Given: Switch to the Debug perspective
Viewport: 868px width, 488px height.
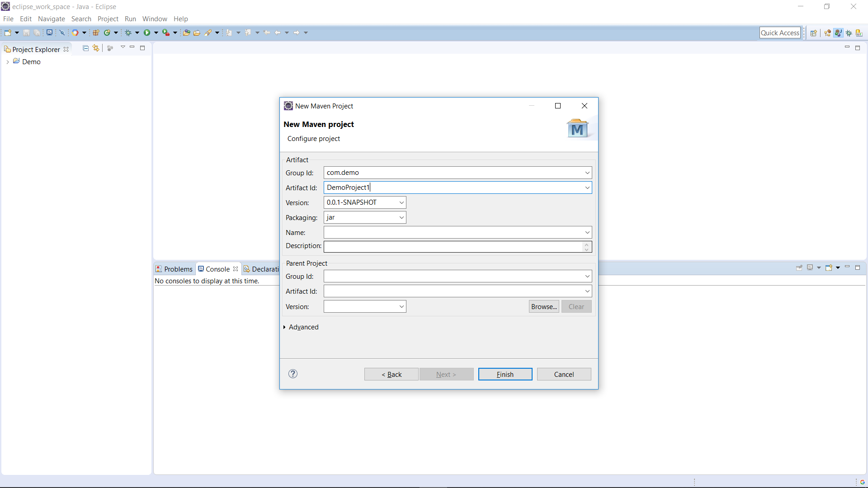Looking at the screenshot, I should pyautogui.click(x=849, y=33).
